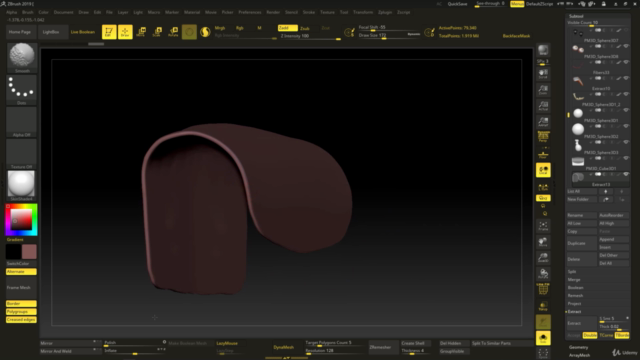Expand the Remesh section
This screenshot has height=360, width=640.
click(x=575, y=296)
